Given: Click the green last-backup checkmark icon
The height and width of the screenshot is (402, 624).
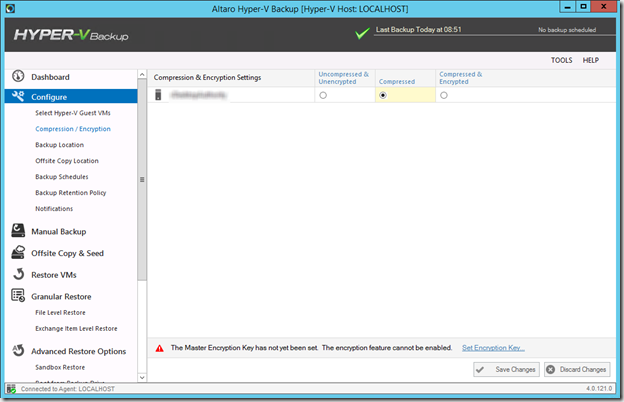Looking at the screenshot, I should (362, 33).
